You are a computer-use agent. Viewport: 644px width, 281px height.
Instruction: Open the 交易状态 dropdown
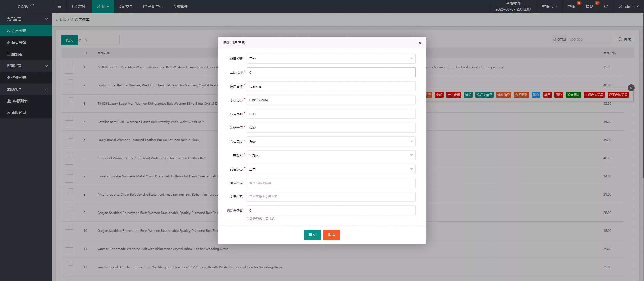(331, 169)
